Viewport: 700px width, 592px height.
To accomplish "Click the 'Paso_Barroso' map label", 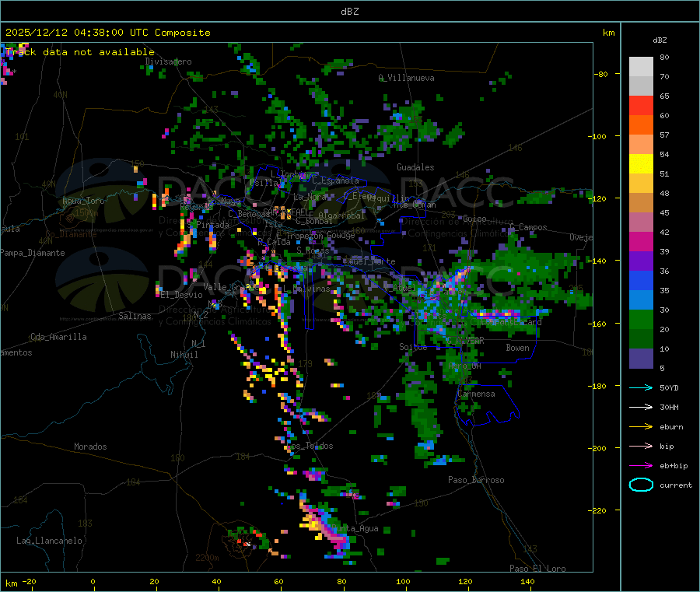I will coord(476,480).
